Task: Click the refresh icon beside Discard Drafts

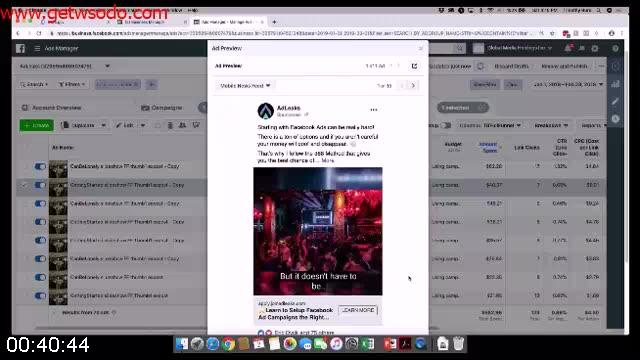Action: pyautogui.click(x=480, y=66)
